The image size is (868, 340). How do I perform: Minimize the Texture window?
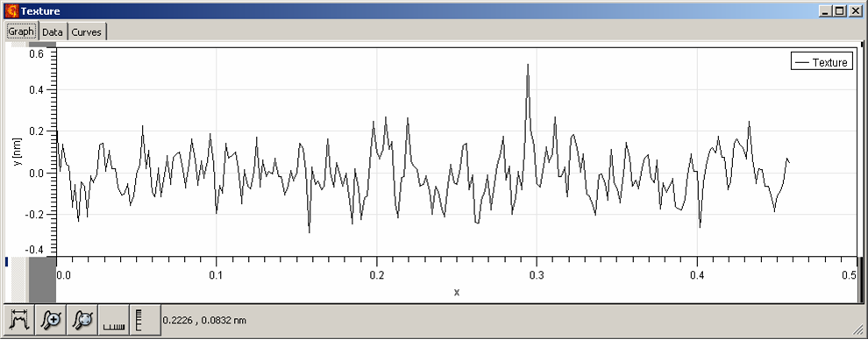coord(826,11)
